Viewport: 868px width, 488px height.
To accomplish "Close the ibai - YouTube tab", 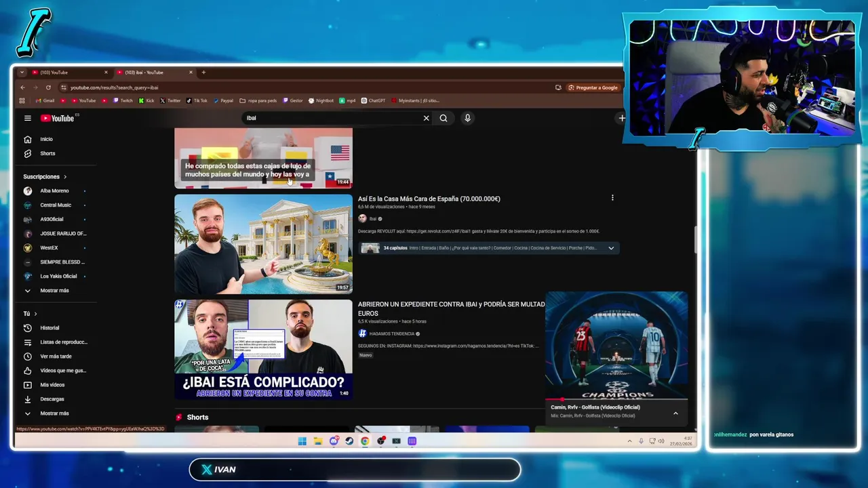I will [x=191, y=73].
